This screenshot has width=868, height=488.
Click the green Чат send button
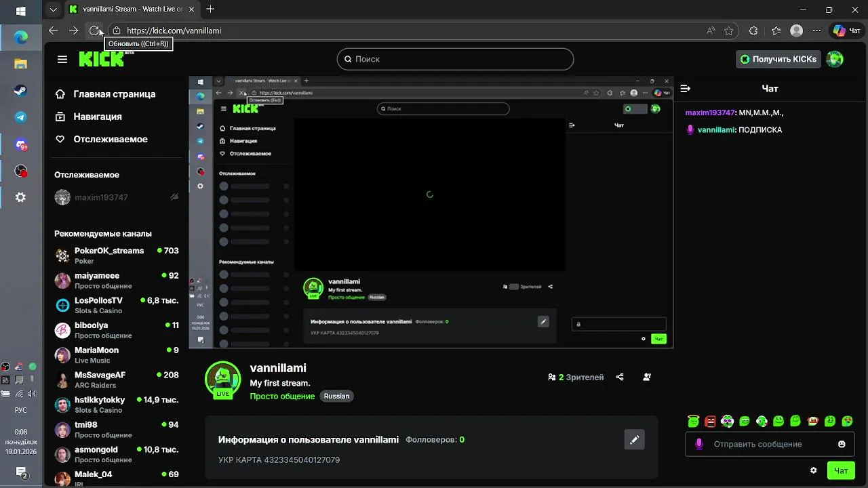tap(841, 470)
